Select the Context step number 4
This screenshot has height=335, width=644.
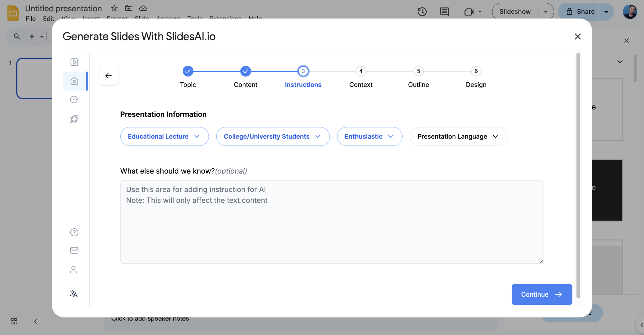point(361,71)
